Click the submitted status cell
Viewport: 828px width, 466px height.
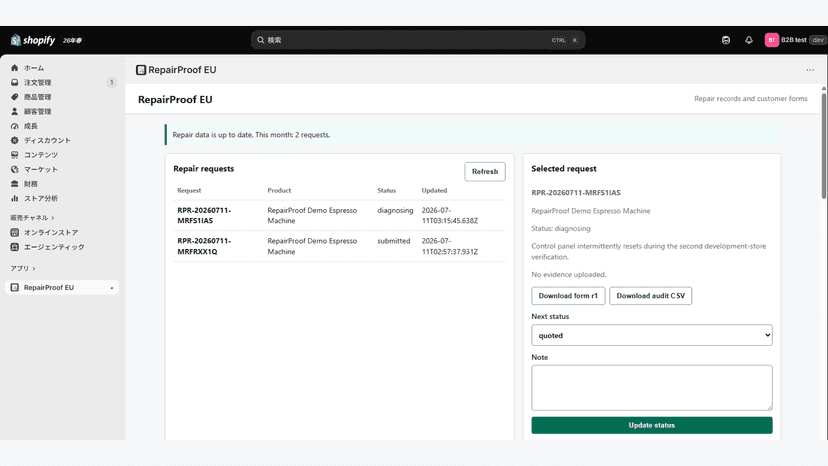393,241
